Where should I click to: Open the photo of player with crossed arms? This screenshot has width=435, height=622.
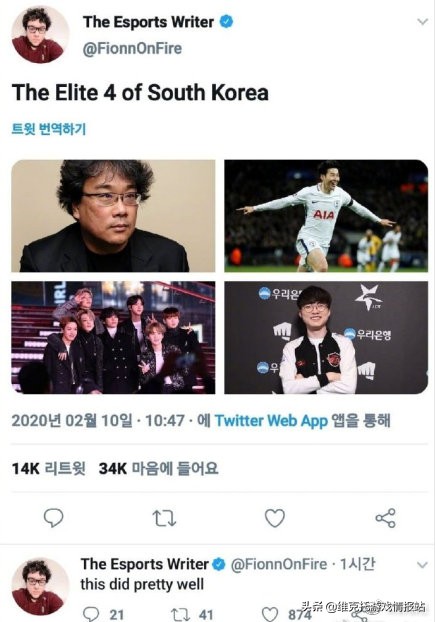coord(326,338)
